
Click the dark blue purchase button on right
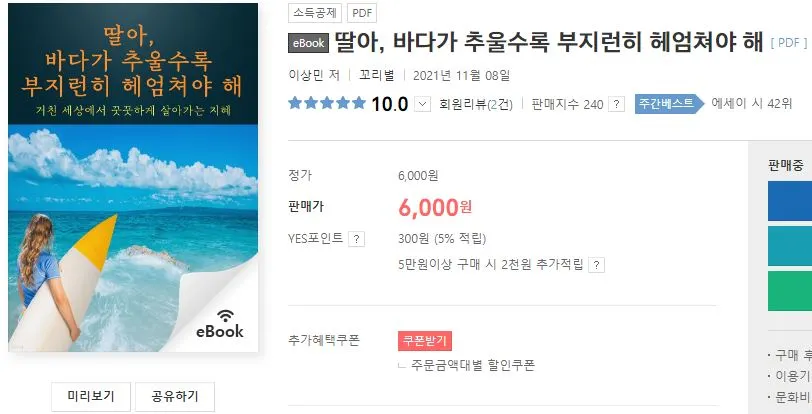click(x=790, y=201)
